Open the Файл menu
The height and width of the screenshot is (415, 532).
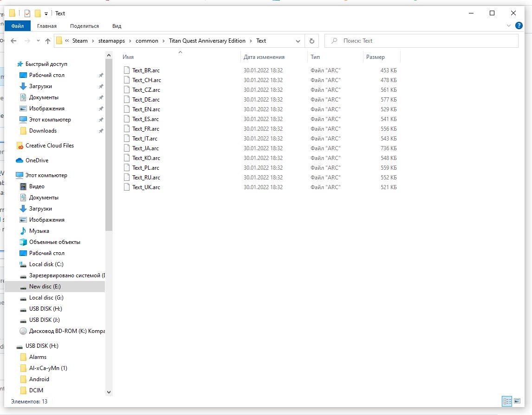tap(17, 26)
